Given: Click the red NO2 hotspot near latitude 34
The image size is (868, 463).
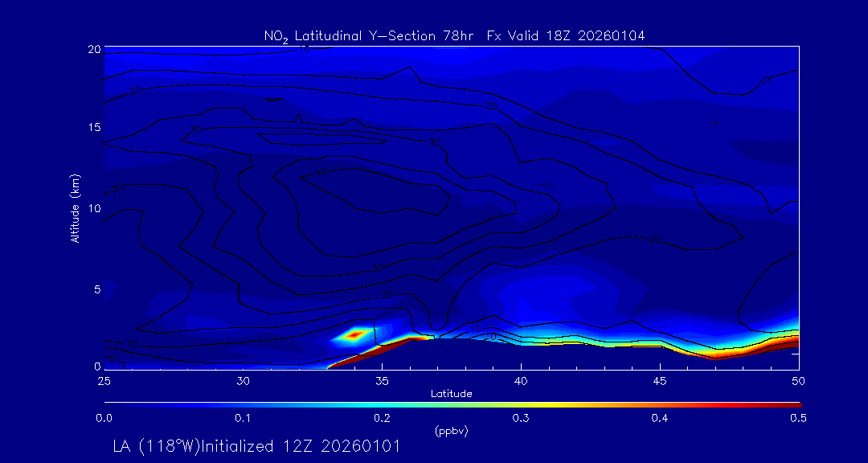Looking at the screenshot, I should (x=354, y=334).
